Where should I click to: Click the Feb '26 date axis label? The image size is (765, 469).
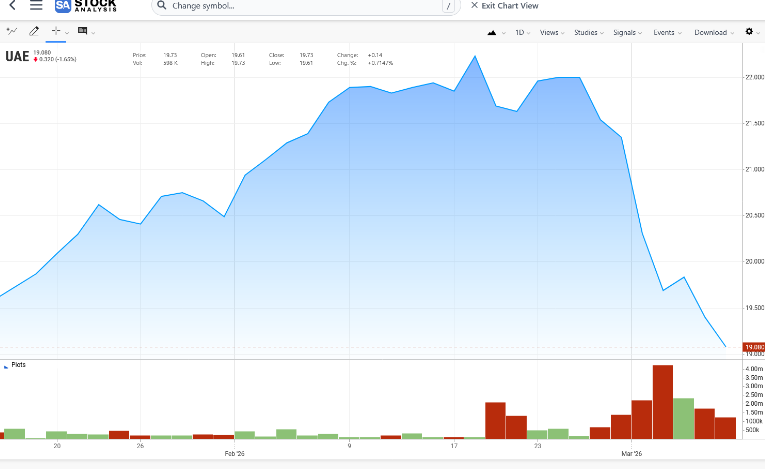(235, 453)
